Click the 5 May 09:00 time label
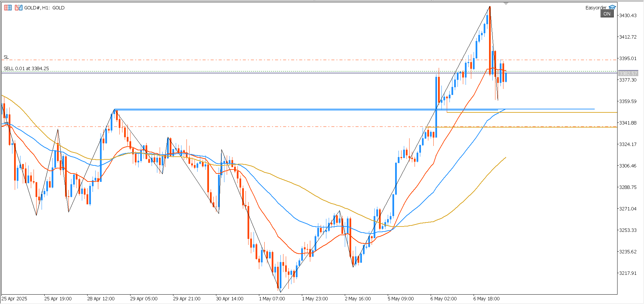The image size is (644, 304). pyautogui.click(x=401, y=299)
